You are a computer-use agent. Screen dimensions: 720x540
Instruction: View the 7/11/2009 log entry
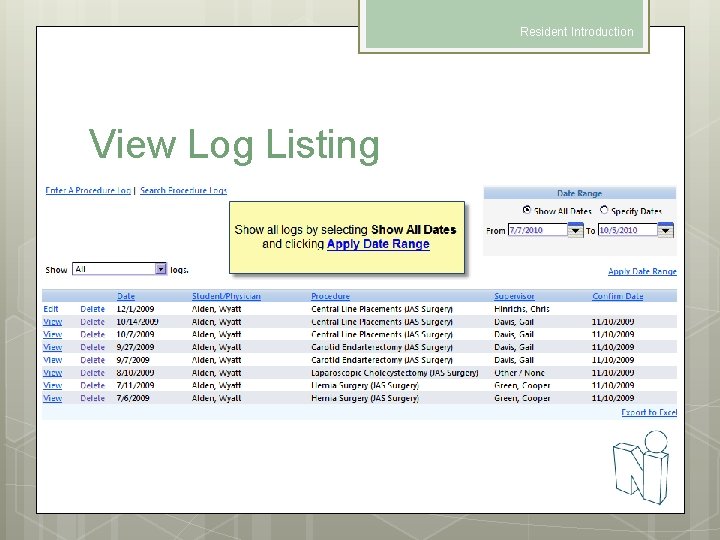point(52,385)
